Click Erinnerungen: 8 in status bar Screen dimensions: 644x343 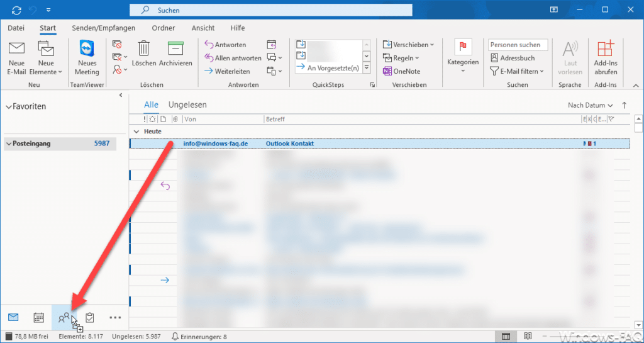point(199,337)
